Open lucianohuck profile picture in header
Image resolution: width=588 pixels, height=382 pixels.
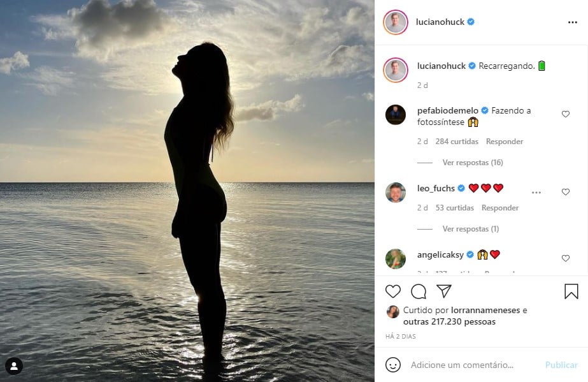click(396, 22)
